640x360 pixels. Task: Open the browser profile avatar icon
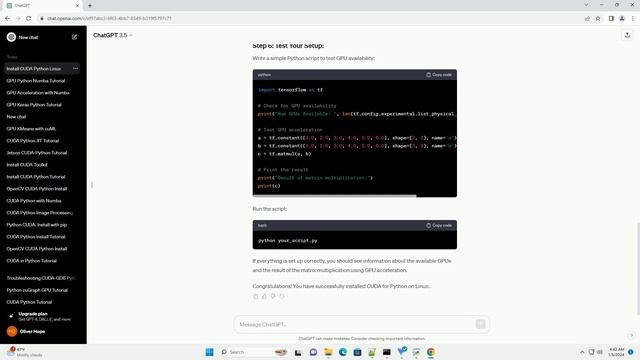click(622, 18)
